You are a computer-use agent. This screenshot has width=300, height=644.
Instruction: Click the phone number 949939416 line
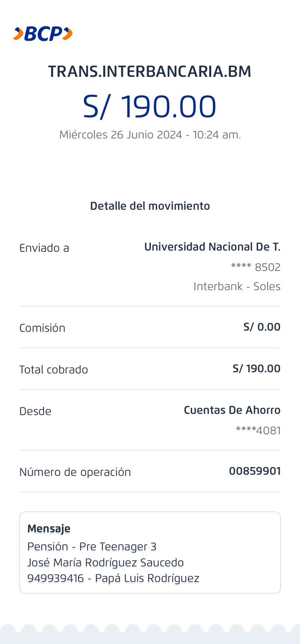[x=113, y=578]
